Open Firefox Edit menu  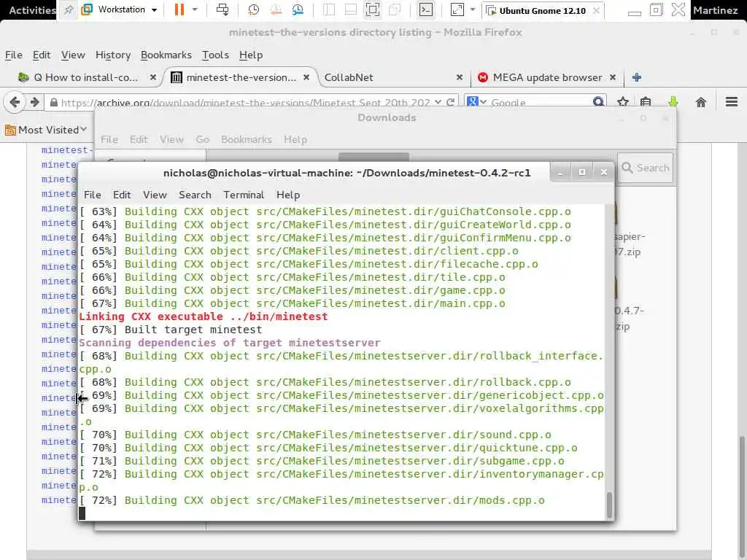(x=42, y=55)
